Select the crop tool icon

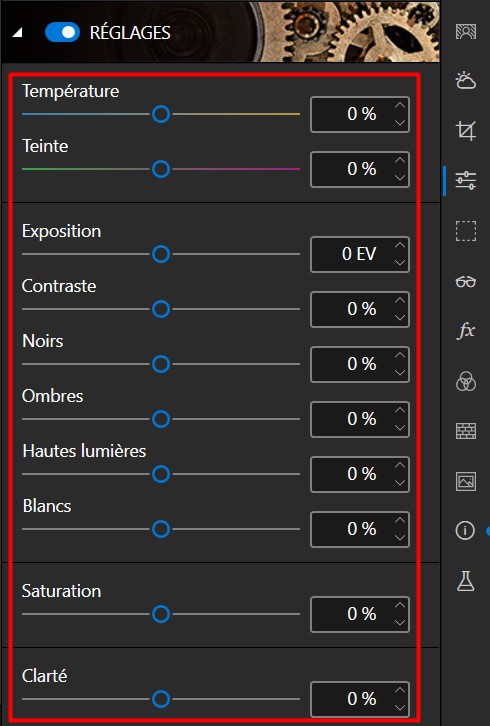[x=465, y=130]
